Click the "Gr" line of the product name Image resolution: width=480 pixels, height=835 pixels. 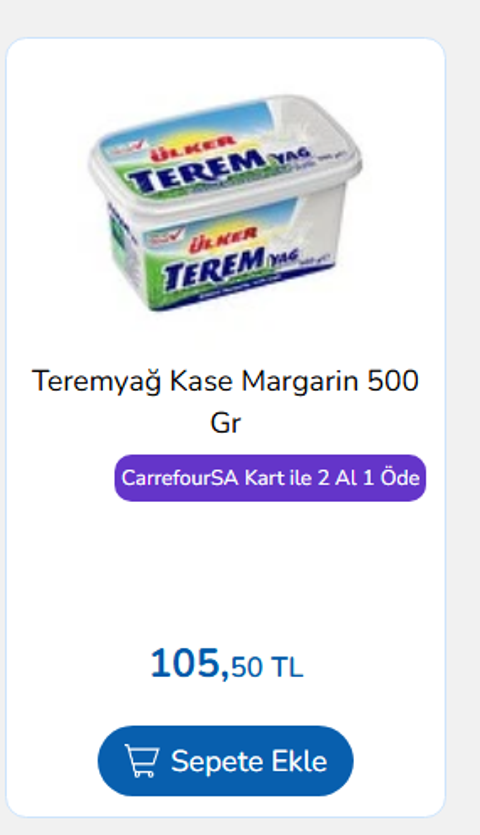(x=225, y=423)
